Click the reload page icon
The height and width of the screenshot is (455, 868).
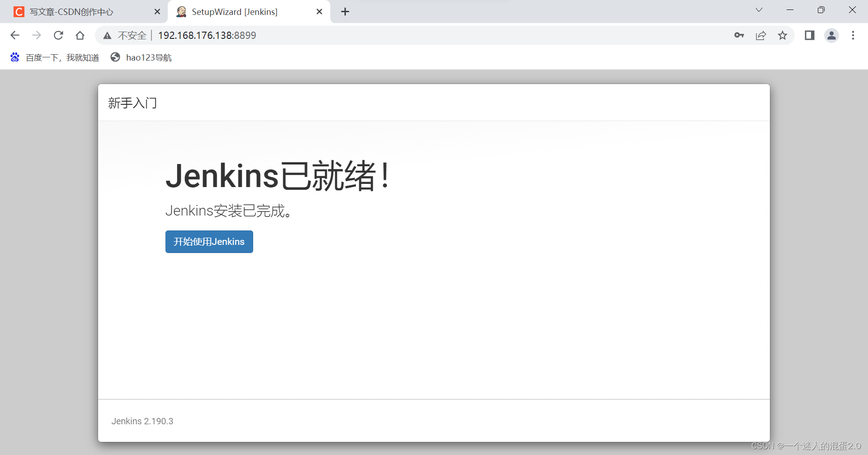(x=58, y=35)
